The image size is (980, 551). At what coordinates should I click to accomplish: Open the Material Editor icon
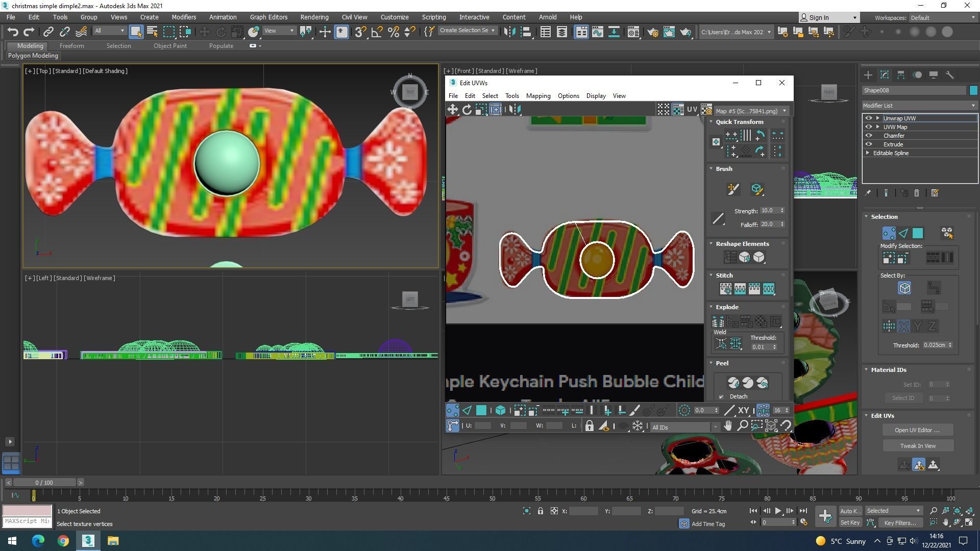(x=633, y=32)
